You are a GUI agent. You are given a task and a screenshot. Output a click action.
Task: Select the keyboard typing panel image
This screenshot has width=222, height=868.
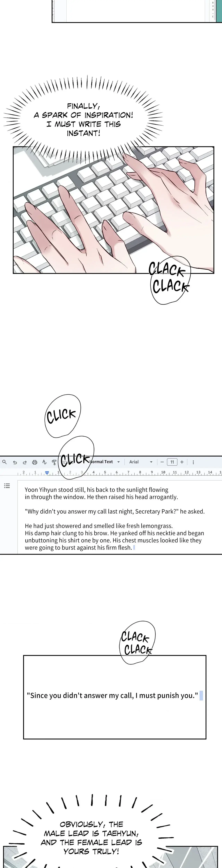tap(114, 210)
